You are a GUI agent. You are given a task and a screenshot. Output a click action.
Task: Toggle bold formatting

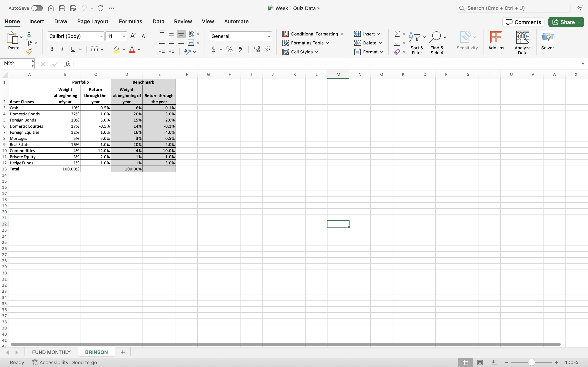(x=52, y=49)
